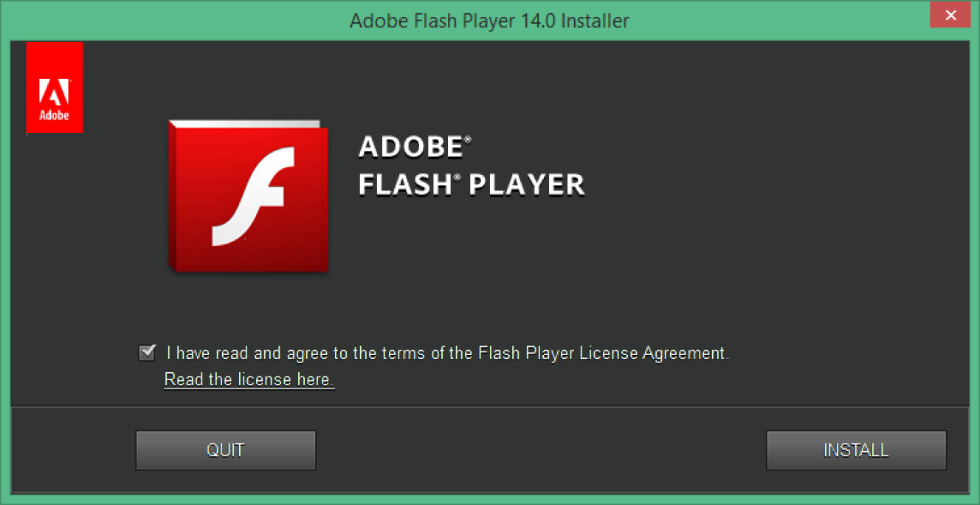Click the 'ADOBE' heading text
This screenshot has width=980, height=505.
pyautogui.click(x=410, y=147)
